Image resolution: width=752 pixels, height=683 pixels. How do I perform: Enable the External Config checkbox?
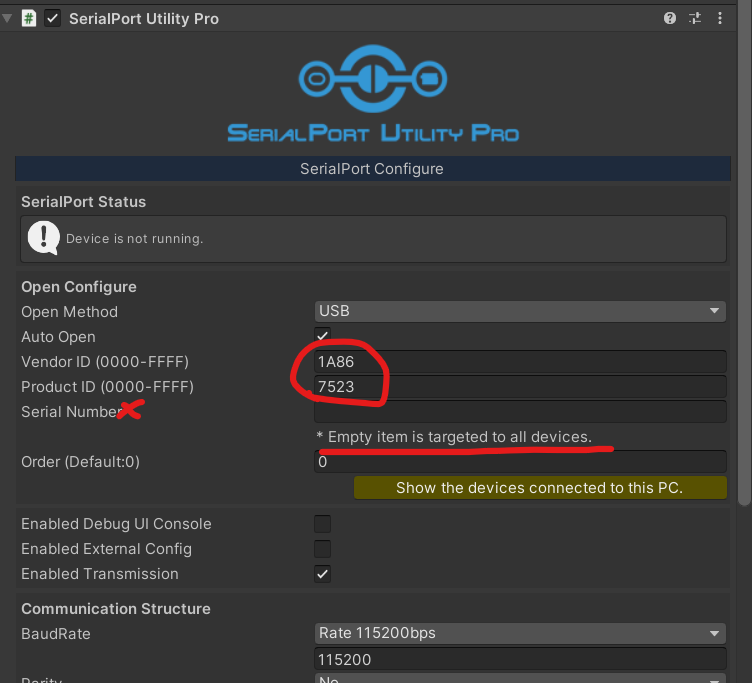point(322,549)
